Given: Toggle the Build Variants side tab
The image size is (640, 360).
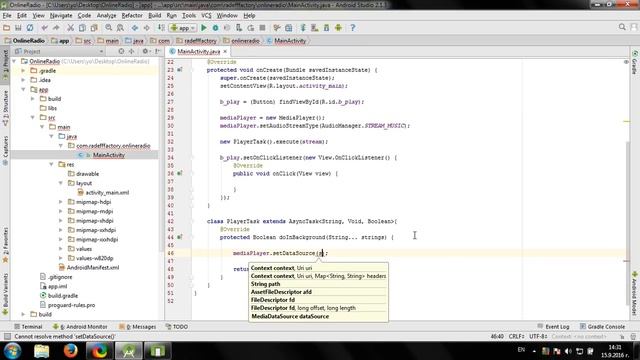Looking at the screenshot, I should (x=5, y=295).
